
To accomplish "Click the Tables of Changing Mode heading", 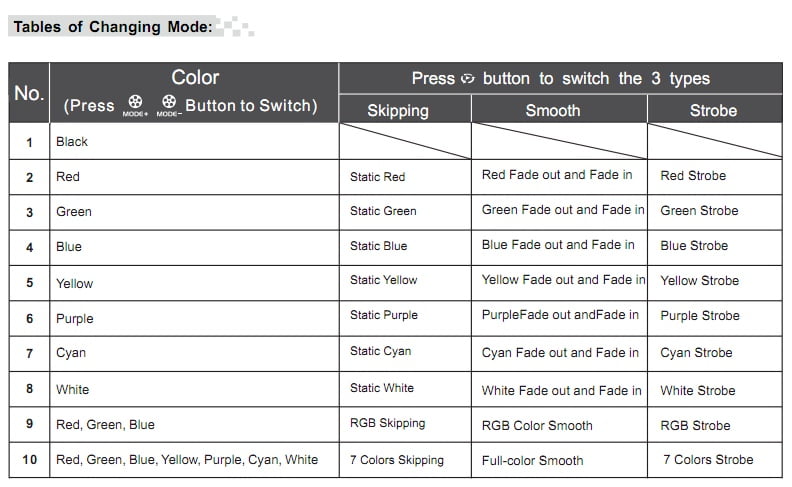I will 113,26.
